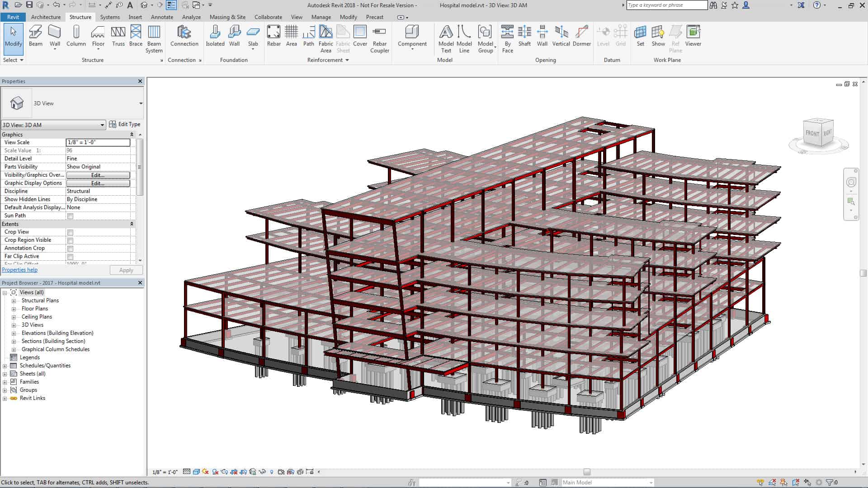
Task: Switch to the Architecture ribbon tab
Action: click(45, 17)
